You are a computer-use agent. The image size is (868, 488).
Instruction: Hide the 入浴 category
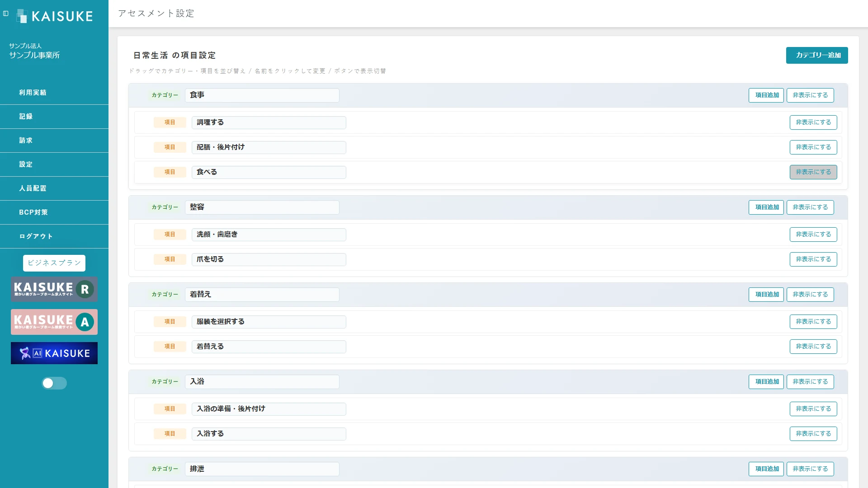point(810,382)
